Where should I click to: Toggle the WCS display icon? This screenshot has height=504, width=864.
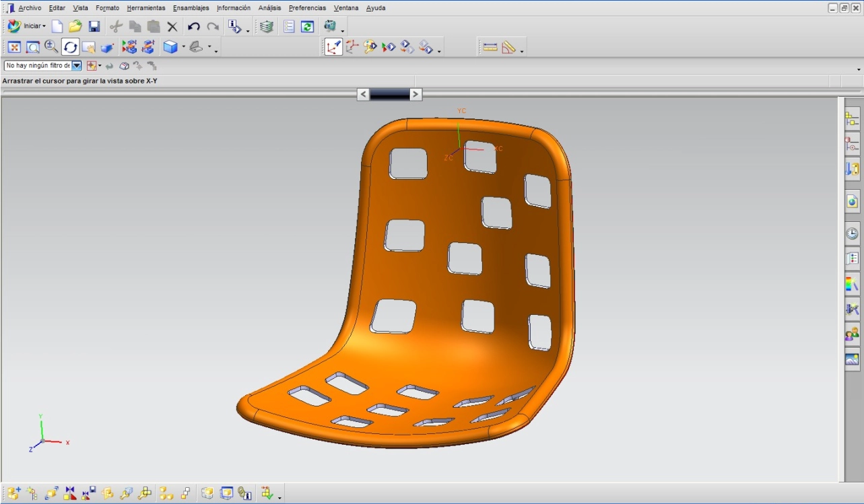pyautogui.click(x=333, y=47)
